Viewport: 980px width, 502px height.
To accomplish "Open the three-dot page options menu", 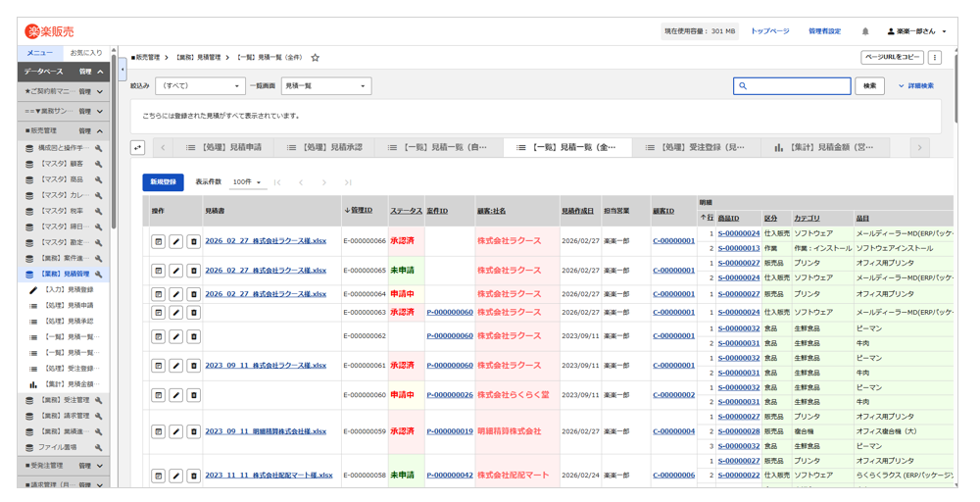I will tap(935, 58).
